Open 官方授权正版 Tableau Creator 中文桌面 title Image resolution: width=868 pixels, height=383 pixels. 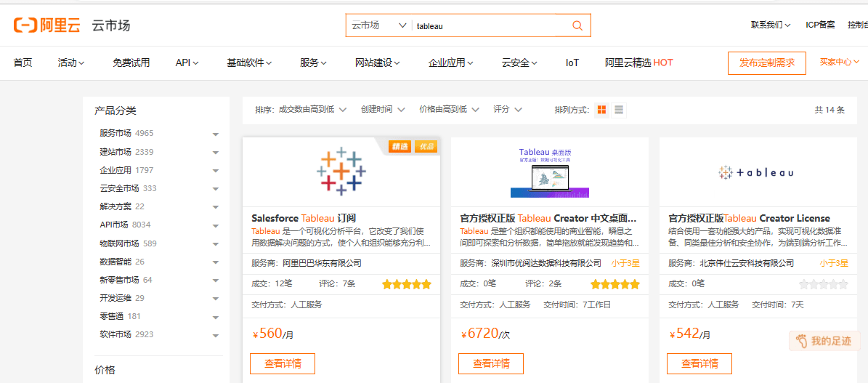click(548, 218)
